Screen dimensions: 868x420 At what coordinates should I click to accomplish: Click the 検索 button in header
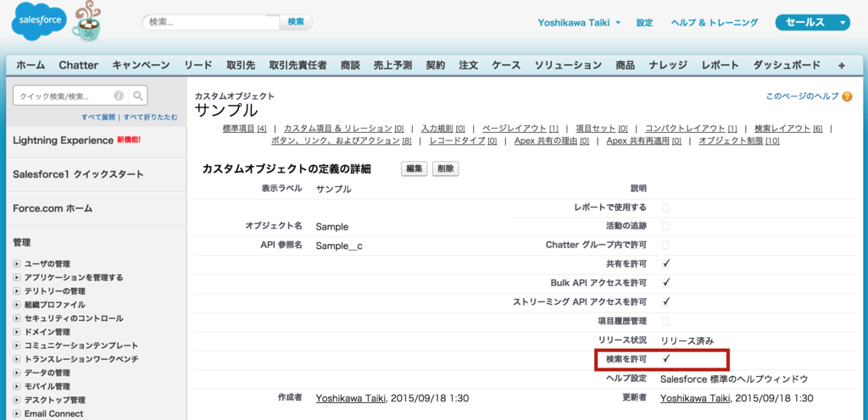pyautogui.click(x=296, y=22)
